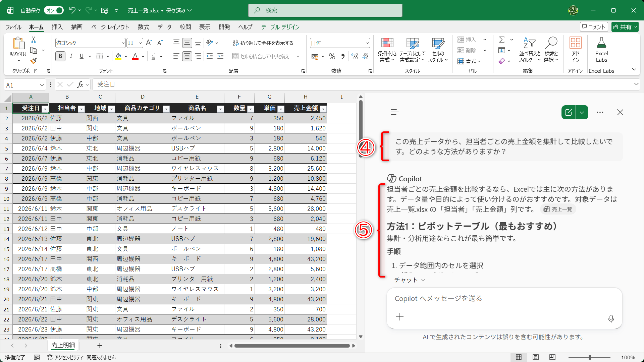Viewport: 644px width, 362px height.
Task: Open the 商品カテゴリ column filter dropdown
Action: (166, 109)
